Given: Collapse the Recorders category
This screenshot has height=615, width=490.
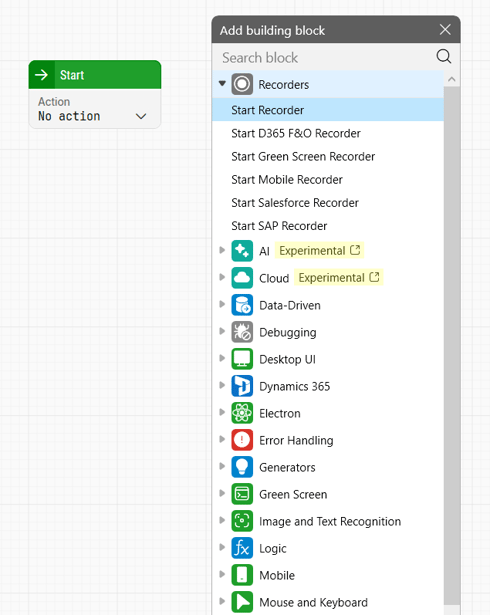Looking at the screenshot, I should 222,84.
